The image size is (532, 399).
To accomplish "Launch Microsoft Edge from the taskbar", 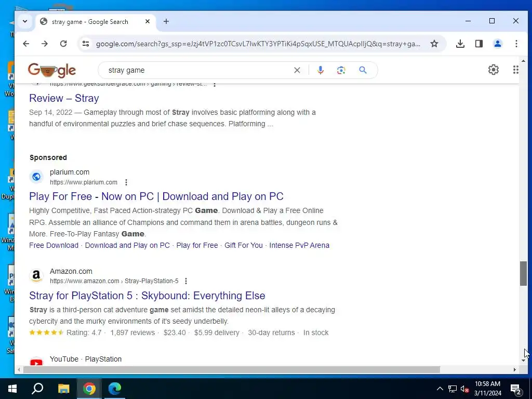I will point(115,389).
